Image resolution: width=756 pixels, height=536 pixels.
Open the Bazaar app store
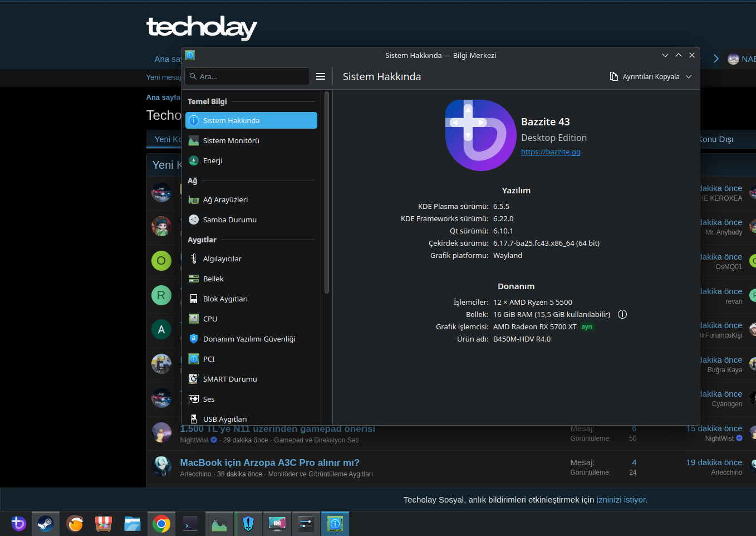coord(104,524)
